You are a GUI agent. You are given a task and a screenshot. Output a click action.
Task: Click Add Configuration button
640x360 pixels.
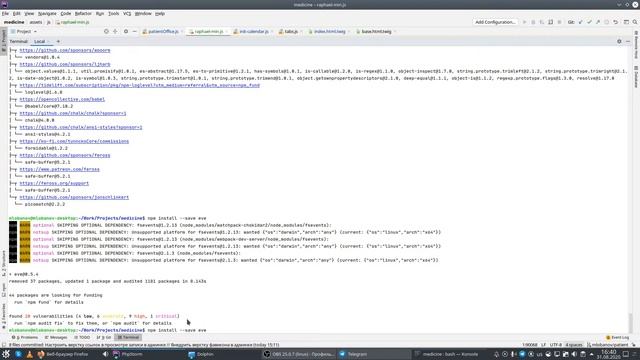pos(495,22)
